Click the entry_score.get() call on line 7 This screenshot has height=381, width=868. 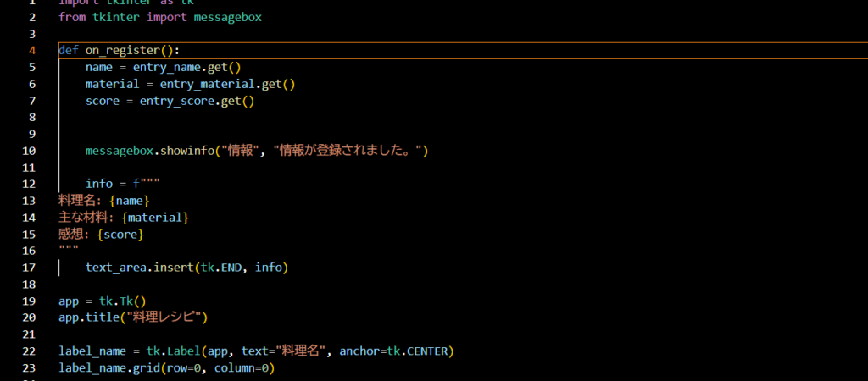[197, 101]
